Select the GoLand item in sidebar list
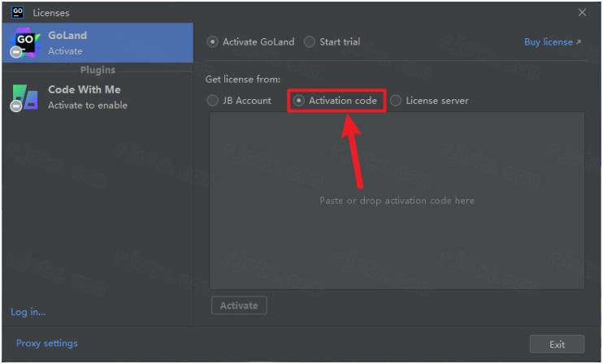 98,43
